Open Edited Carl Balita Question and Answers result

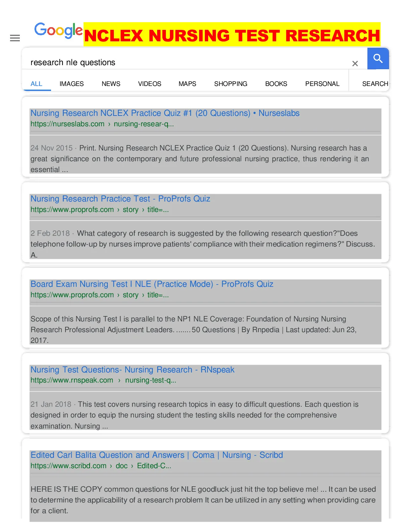point(156,455)
